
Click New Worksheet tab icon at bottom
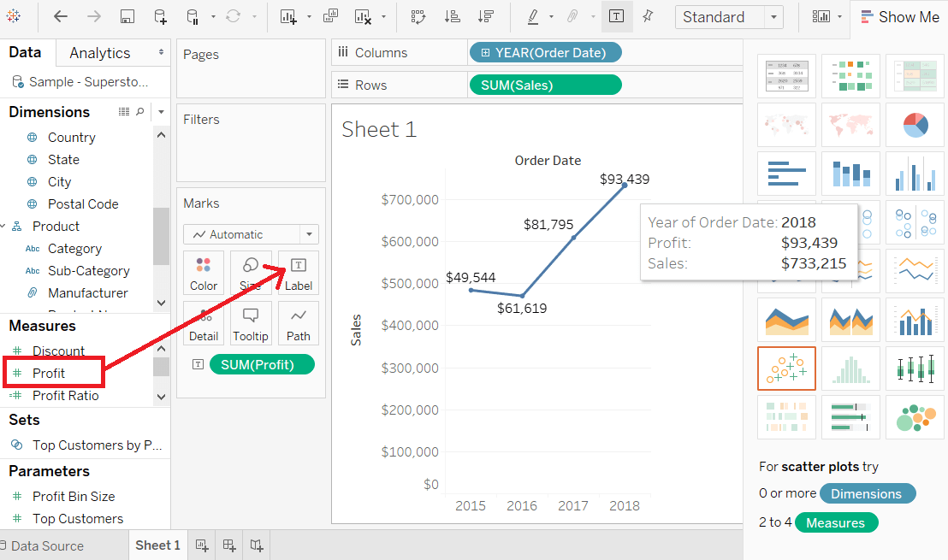coord(202,545)
